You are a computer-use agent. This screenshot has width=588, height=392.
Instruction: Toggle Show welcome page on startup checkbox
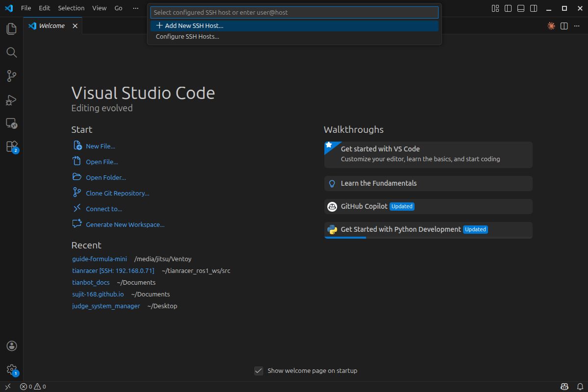(259, 371)
